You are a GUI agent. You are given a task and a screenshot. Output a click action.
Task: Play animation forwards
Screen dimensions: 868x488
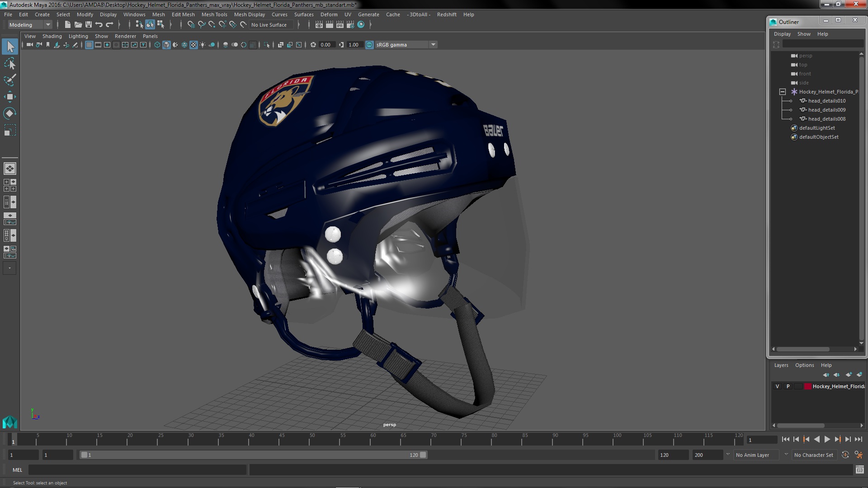[x=827, y=439]
